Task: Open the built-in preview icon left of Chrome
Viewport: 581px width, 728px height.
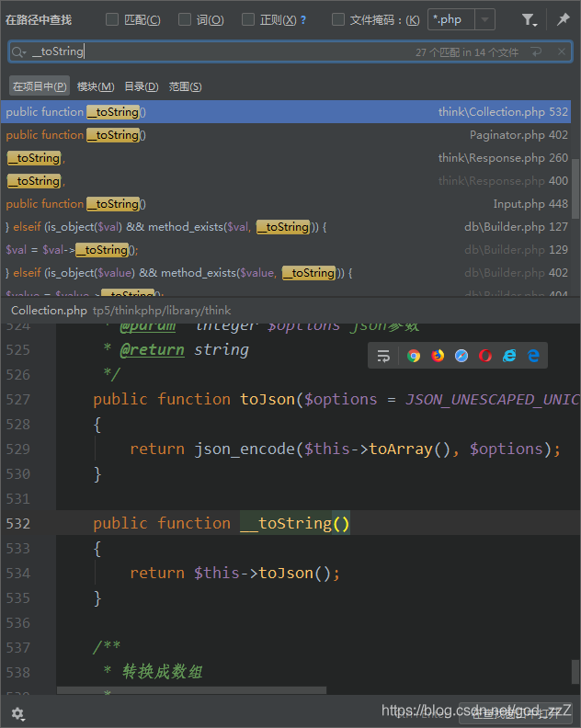Action: (x=383, y=356)
